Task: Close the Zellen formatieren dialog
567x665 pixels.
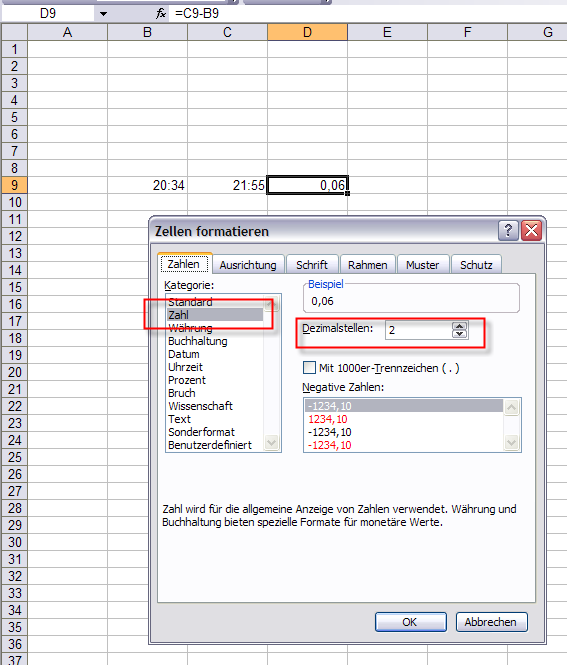Action: point(531,231)
